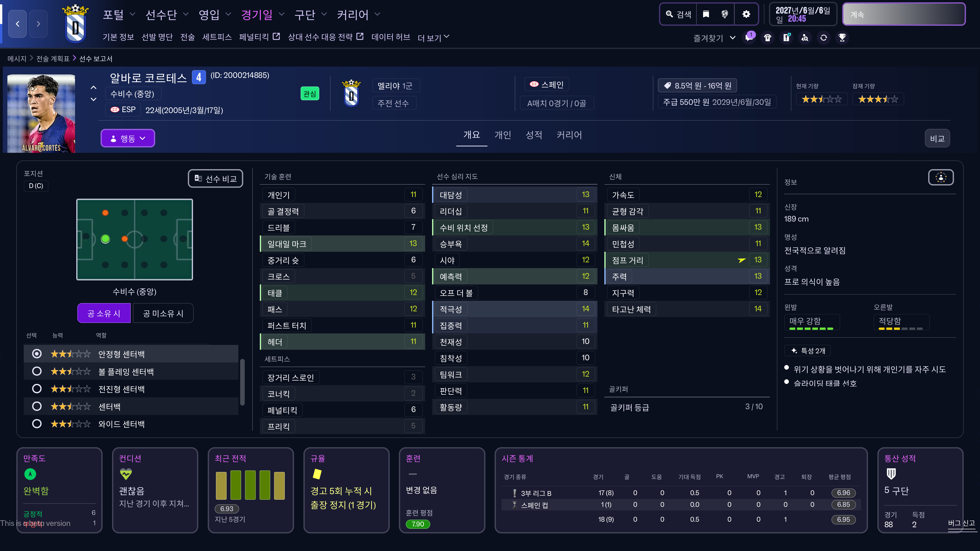Select the 볼 플레잉 센터백 role radio
The width and height of the screenshot is (980, 551).
point(37,371)
